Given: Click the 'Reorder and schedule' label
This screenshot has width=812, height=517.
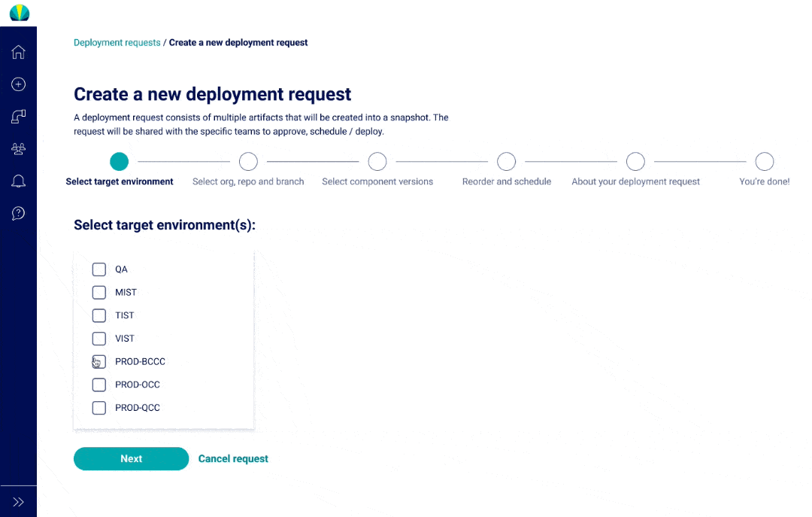Looking at the screenshot, I should pyautogui.click(x=507, y=181).
